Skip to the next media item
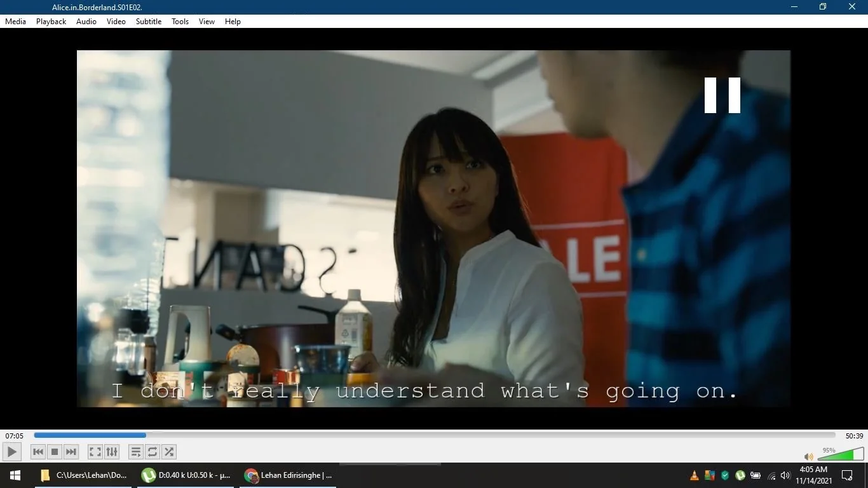 tap(71, 452)
